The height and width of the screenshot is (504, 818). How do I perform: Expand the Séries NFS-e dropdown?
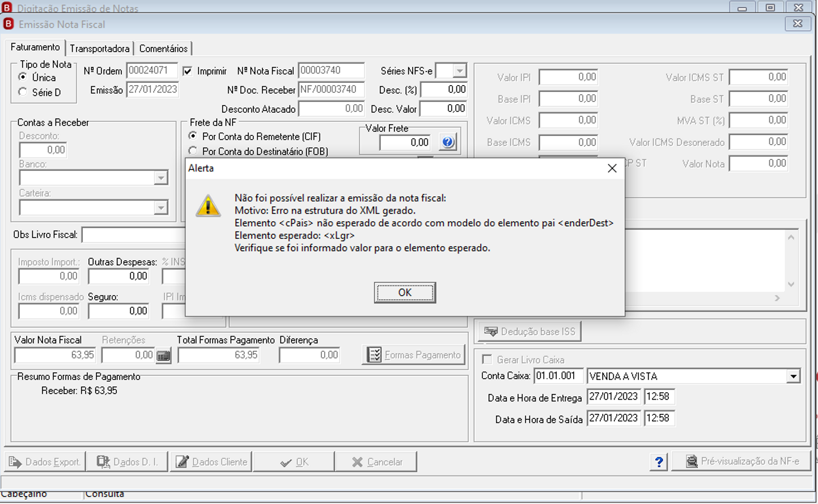coord(459,71)
